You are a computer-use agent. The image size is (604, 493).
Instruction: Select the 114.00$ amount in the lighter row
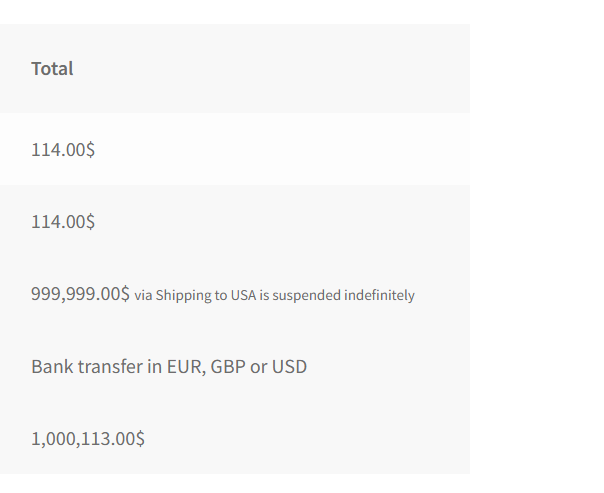(63, 149)
